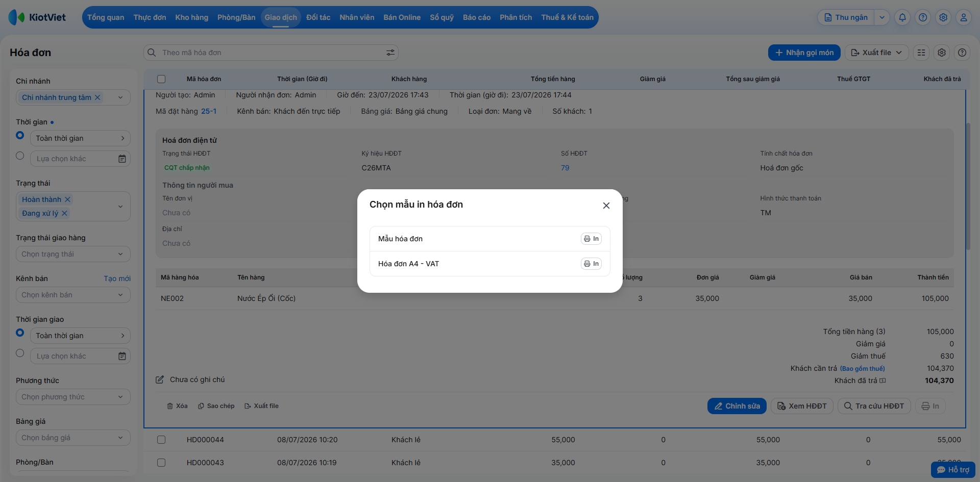
Task: Expand the Chọn kênh bán dropdown
Action: (x=73, y=295)
